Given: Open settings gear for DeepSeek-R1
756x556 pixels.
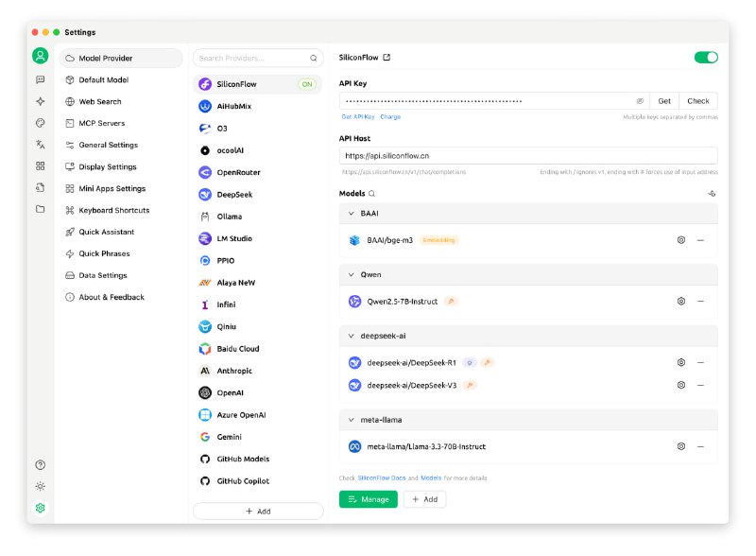Looking at the screenshot, I should point(681,362).
